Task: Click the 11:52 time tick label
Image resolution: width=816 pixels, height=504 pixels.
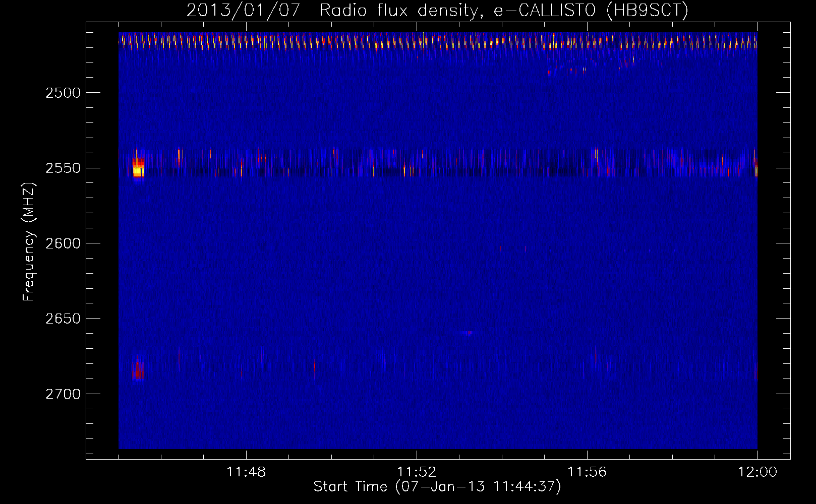Action: 417,472
